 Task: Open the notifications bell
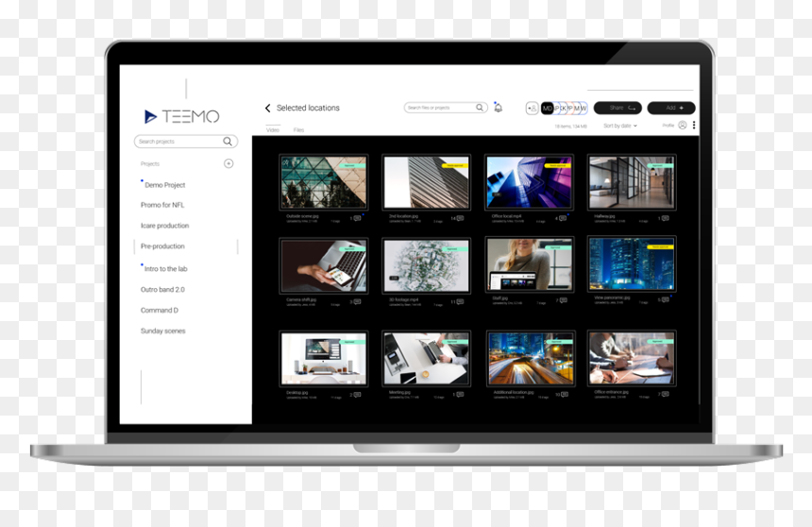499,108
